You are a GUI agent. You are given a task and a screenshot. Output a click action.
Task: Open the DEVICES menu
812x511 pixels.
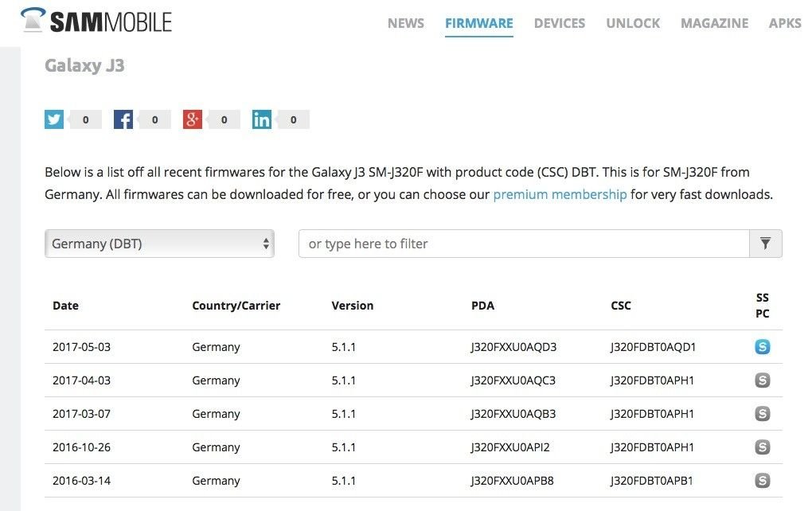pos(560,23)
